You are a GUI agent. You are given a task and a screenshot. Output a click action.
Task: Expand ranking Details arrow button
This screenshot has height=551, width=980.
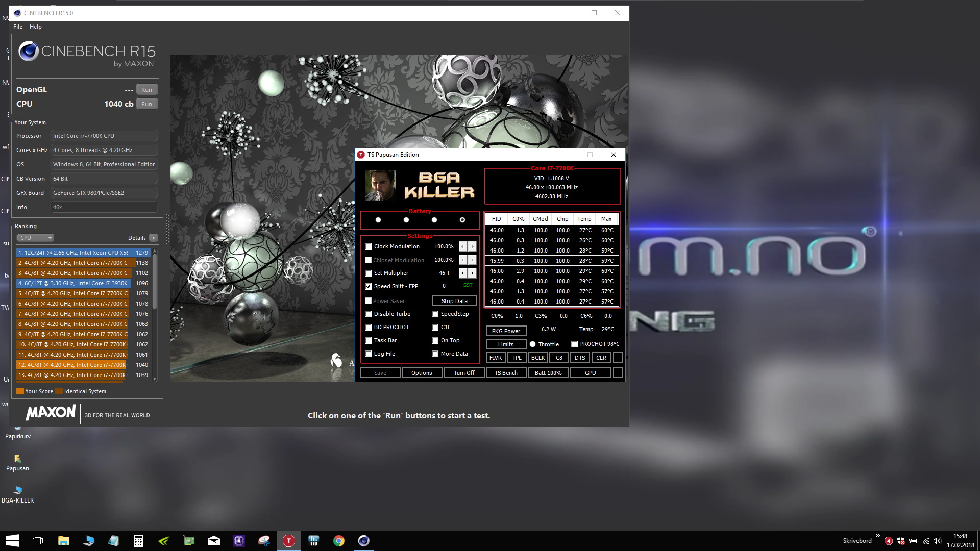coord(154,238)
